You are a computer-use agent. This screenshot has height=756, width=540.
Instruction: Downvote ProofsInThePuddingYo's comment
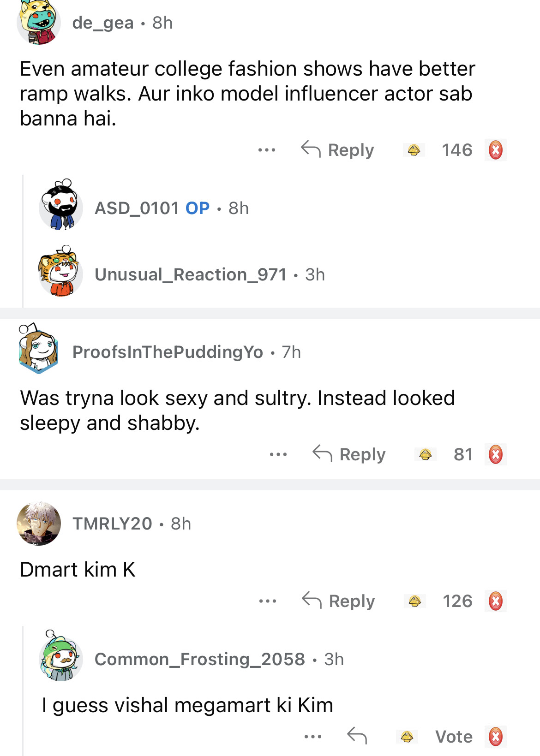495,454
